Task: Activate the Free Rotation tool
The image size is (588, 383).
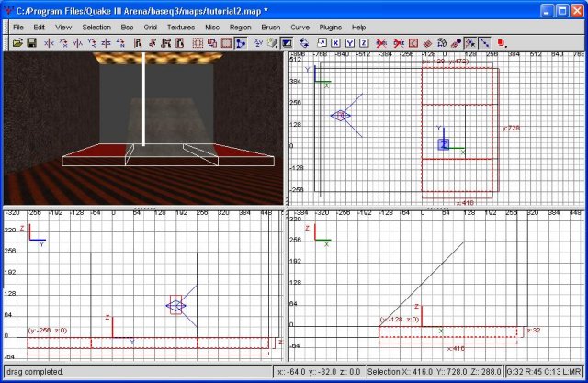Action: click(304, 43)
